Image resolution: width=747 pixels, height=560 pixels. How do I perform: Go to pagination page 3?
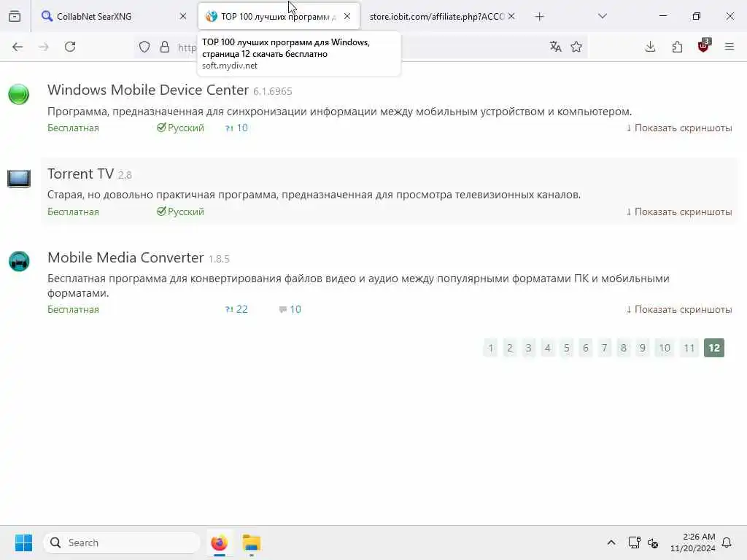[528, 348]
